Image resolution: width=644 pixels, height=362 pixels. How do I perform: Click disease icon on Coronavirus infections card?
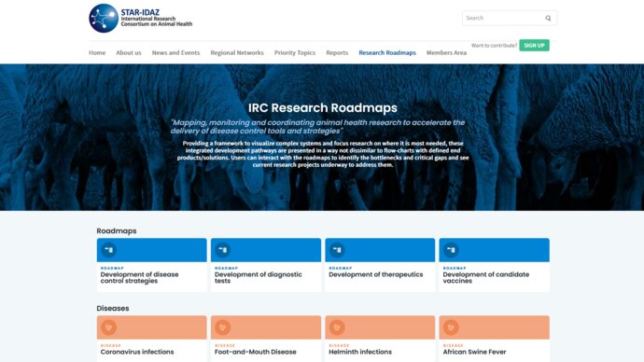click(x=109, y=327)
